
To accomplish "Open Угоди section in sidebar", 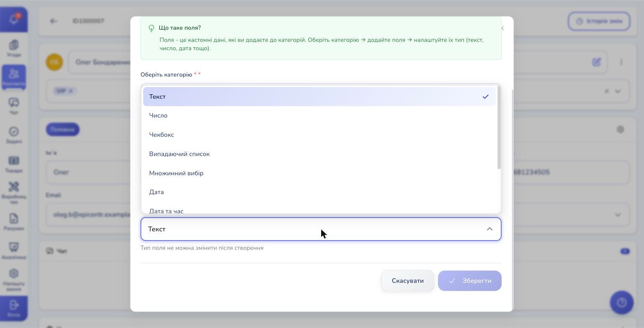I will [x=13, y=48].
